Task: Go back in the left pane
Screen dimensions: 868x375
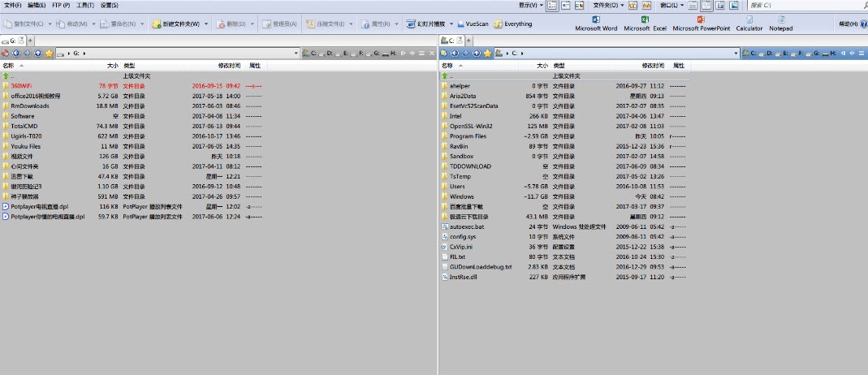Action: (16, 53)
